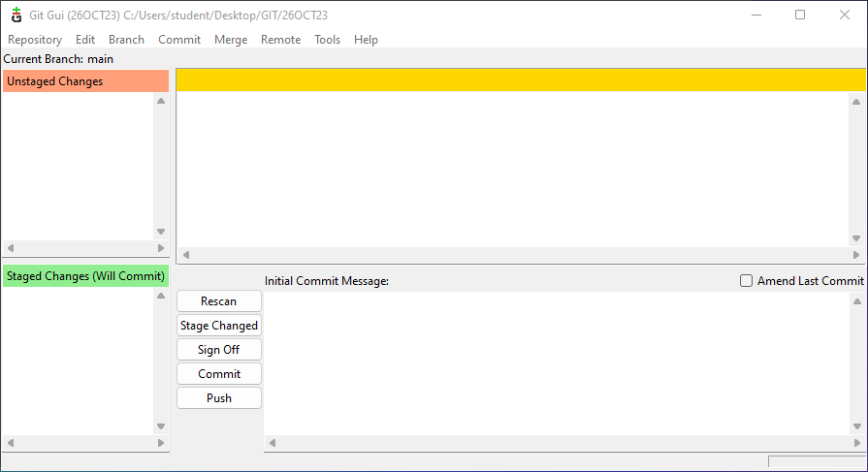Click the Staged Changes (Will Commit) header
The width and height of the screenshot is (868, 472).
tap(85, 276)
